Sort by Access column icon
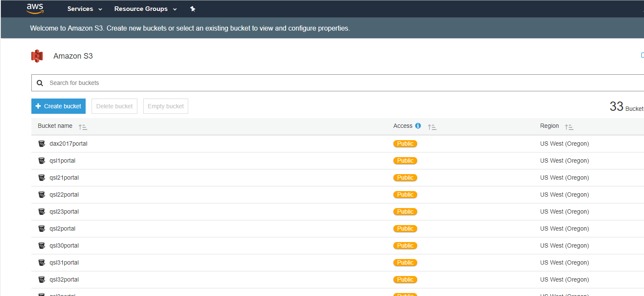The image size is (644, 296). (432, 127)
